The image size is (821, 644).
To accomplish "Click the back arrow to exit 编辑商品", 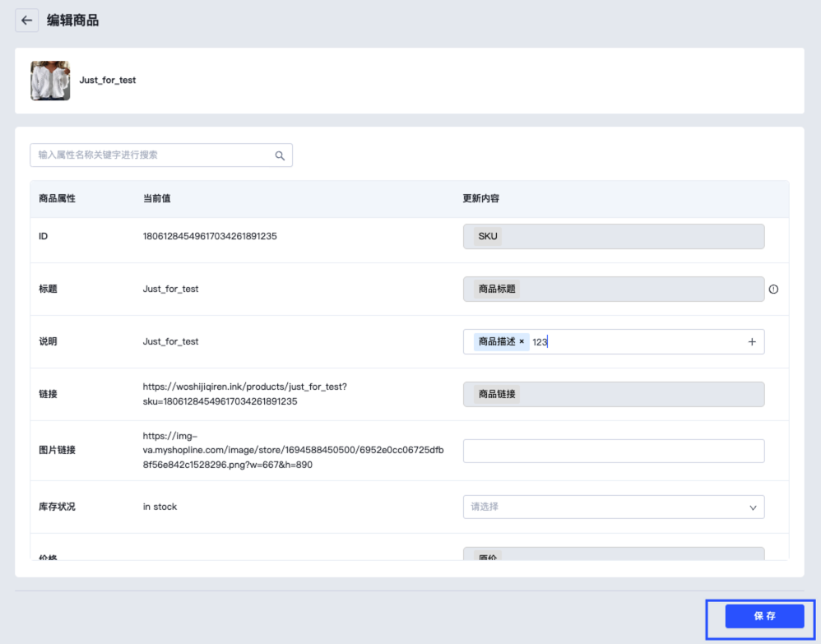I will tap(27, 20).
